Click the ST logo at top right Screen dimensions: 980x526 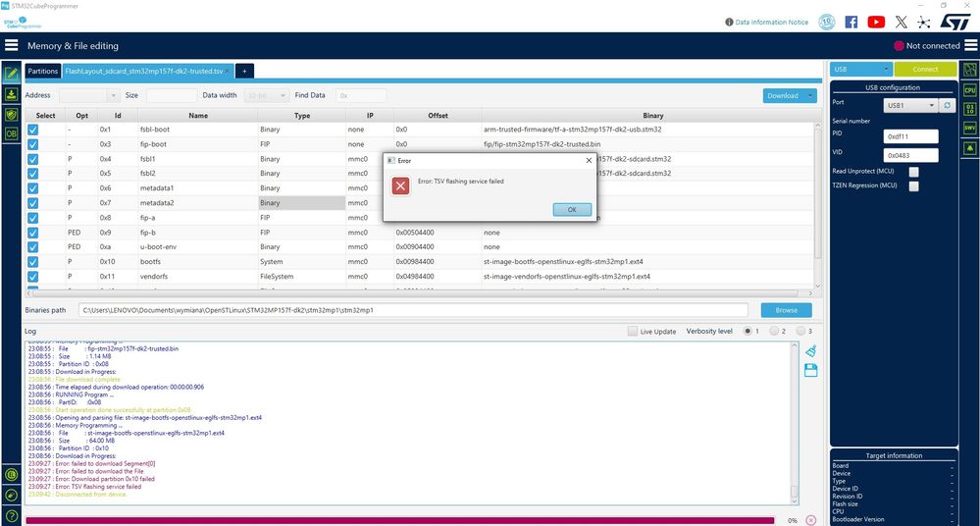click(x=954, y=22)
